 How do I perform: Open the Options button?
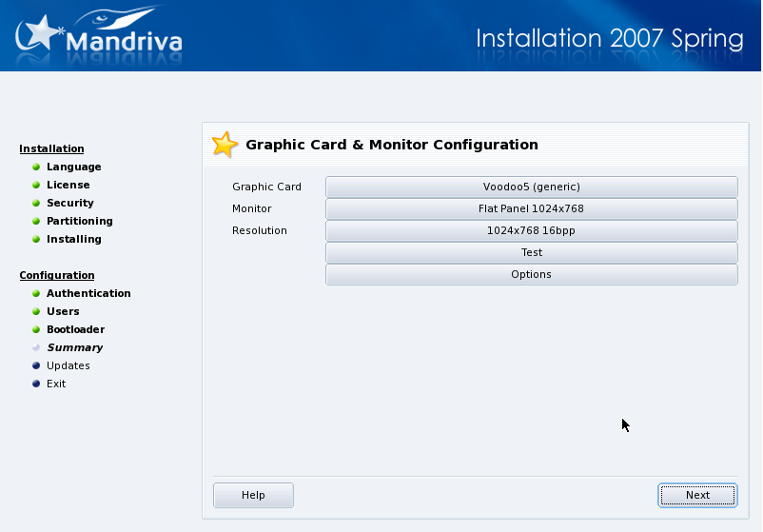pyautogui.click(x=531, y=274)
